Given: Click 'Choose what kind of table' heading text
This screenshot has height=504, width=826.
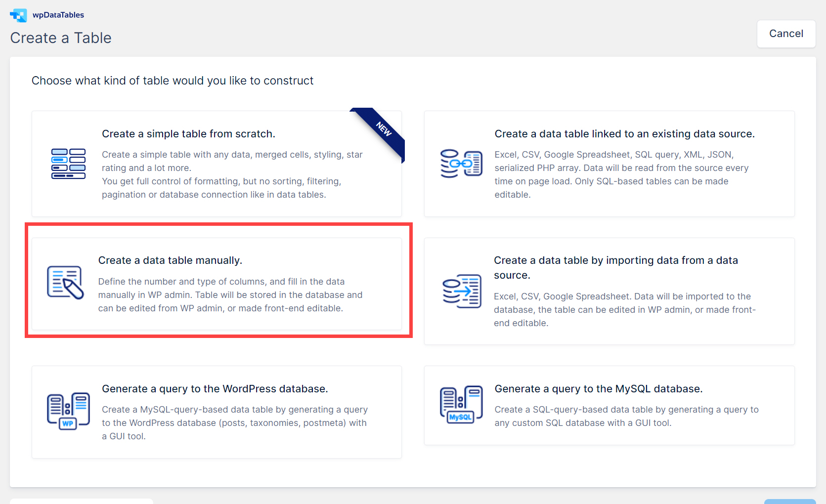Looking at the screenshot, I should coord(173,81).
